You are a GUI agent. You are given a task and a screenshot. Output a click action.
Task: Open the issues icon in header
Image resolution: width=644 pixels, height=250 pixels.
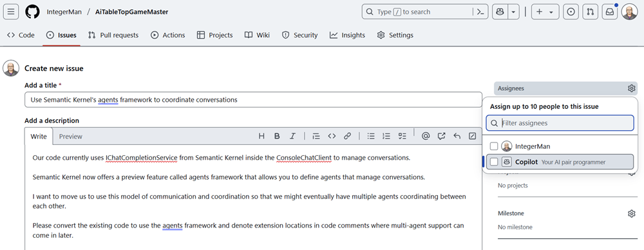coord(571,12)
